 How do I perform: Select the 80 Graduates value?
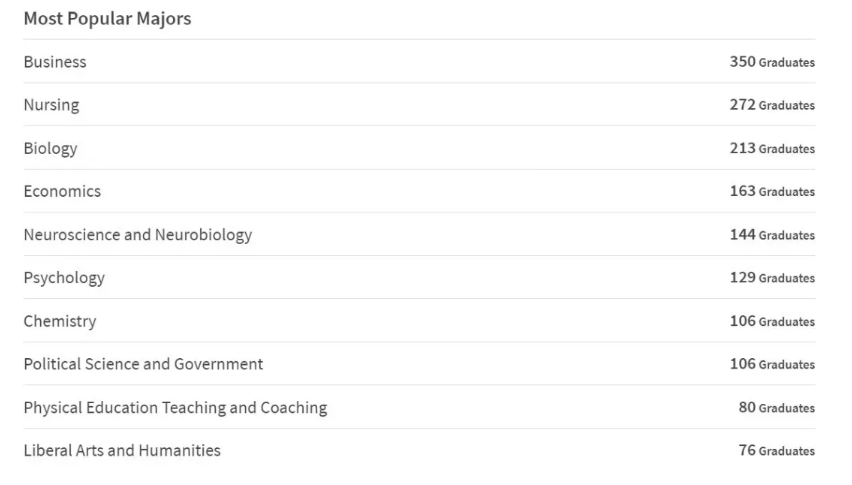(776, 407)
